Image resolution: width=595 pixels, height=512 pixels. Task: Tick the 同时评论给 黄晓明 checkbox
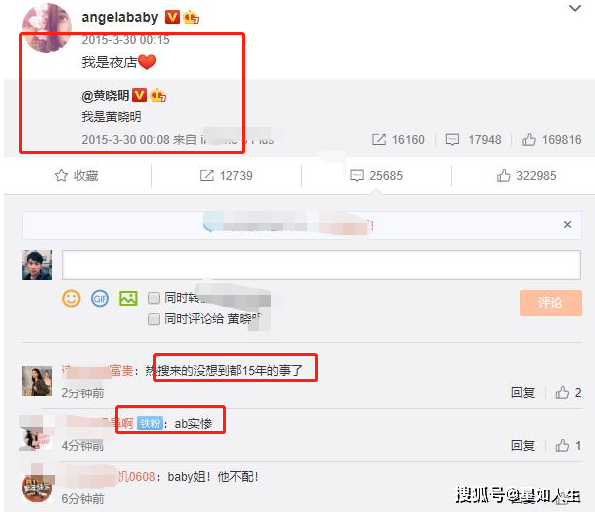click(154, 319)
